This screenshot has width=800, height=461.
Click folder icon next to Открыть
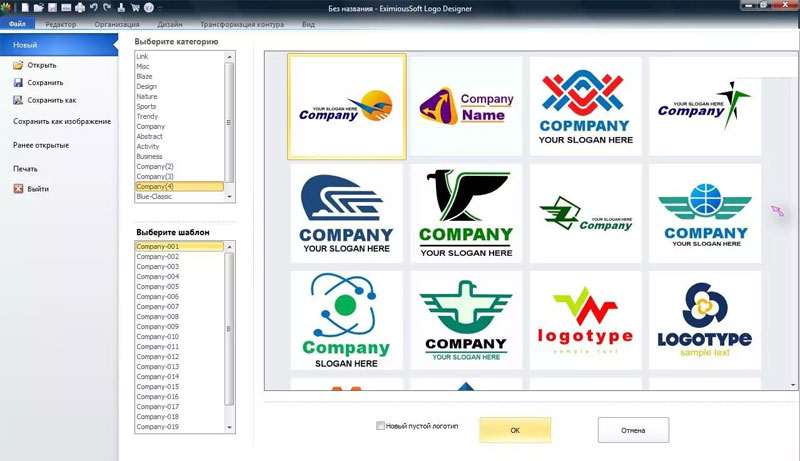[x=18, y=65]
